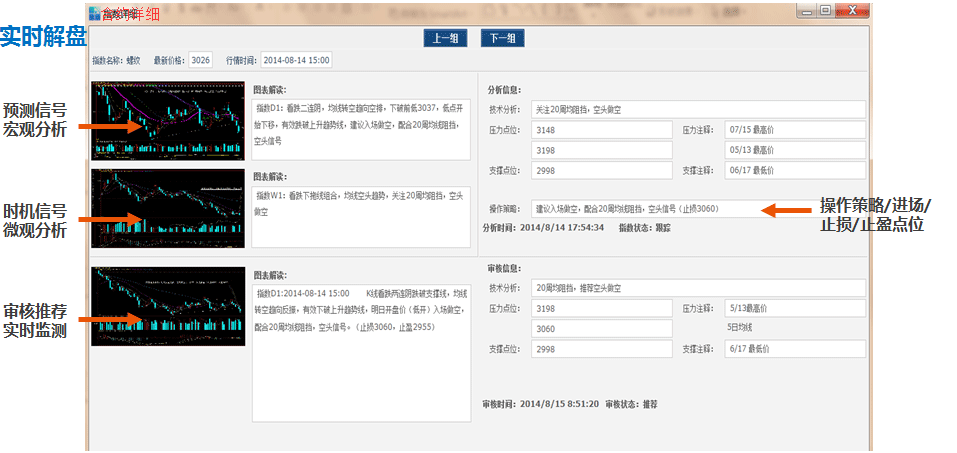Viewport: 957px width, 453px height.
Task: Open the middle W1 candlestick chart thumbnail
Action: (x=168, y=208)
